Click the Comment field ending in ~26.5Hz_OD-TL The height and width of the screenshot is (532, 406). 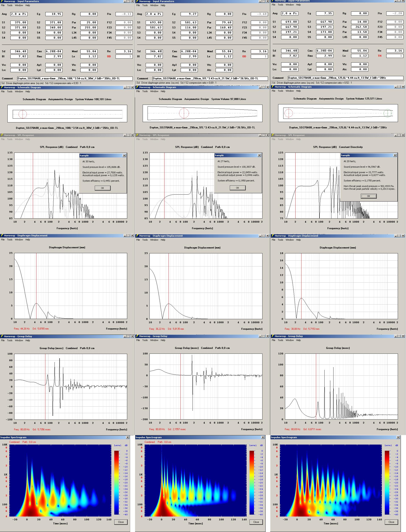pos(210,79)
